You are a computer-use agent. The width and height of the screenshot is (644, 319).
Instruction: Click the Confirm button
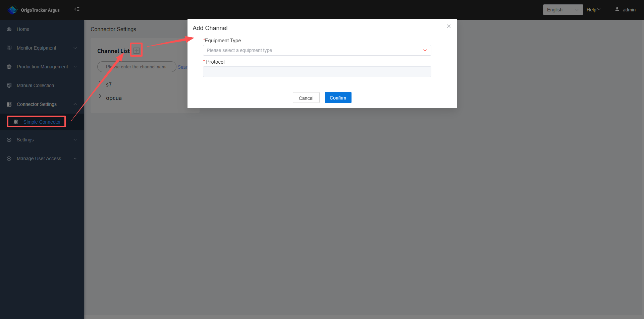pos(338,98)
